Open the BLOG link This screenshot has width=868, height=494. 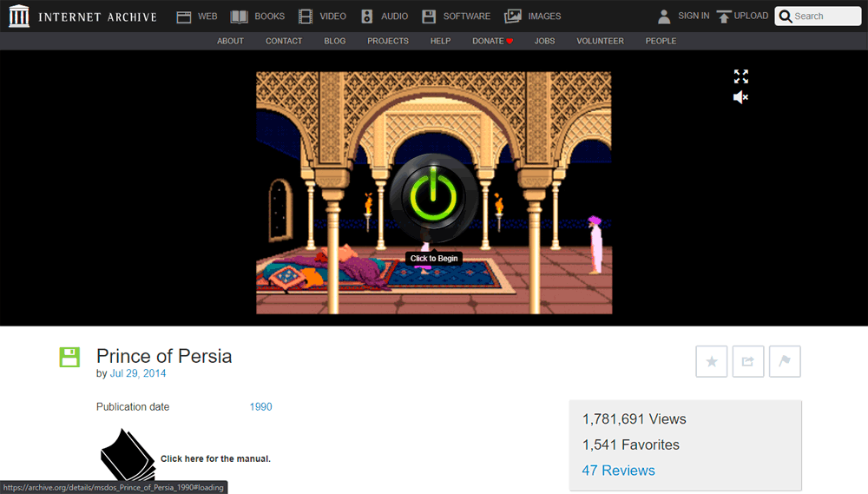click(335, 41)
